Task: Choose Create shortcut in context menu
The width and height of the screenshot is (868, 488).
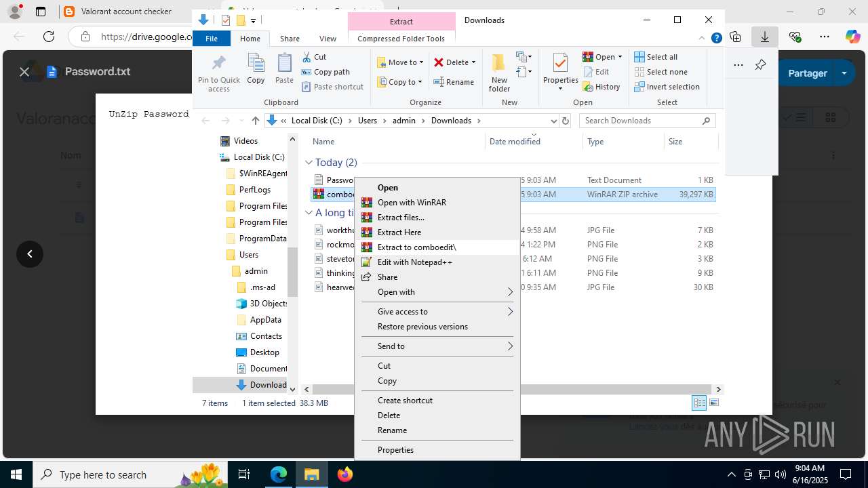Action: (437, 401)
